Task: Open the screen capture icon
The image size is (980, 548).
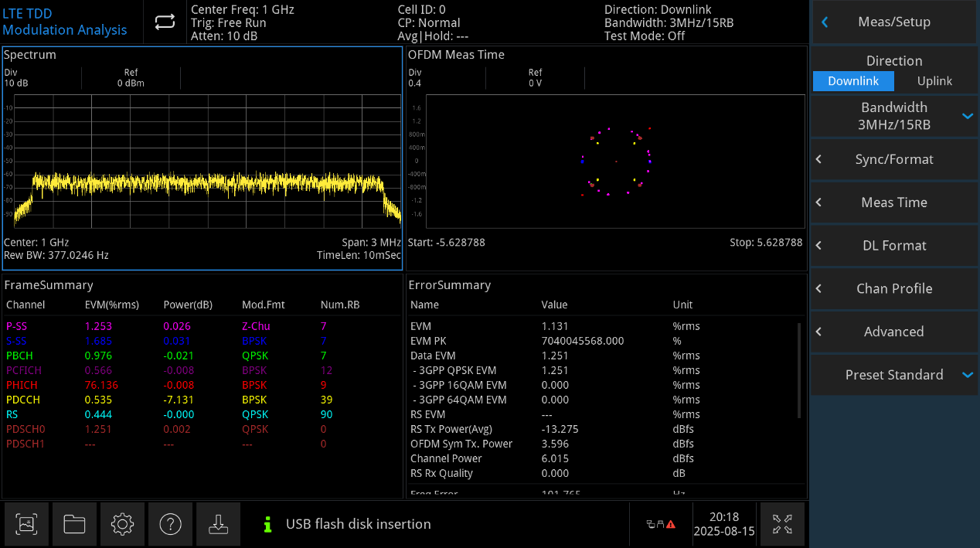Action: coord(26,524)
